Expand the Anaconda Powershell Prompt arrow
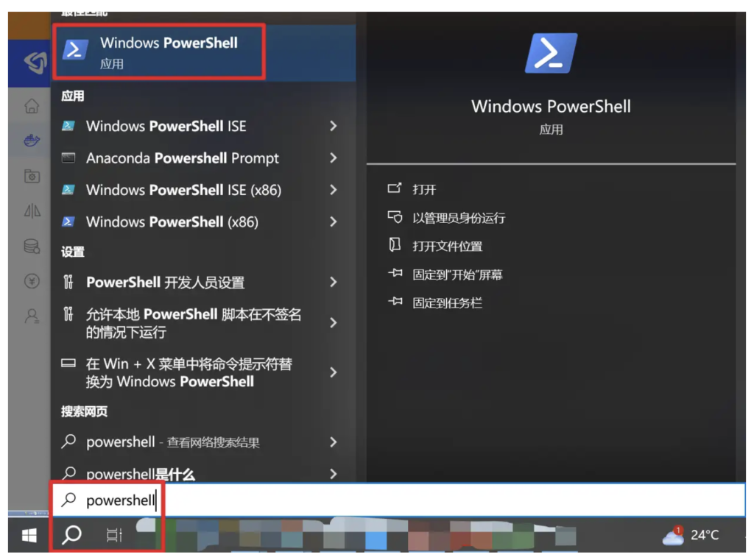The width and height of the screenshot is (754, 560). [334, 157]
